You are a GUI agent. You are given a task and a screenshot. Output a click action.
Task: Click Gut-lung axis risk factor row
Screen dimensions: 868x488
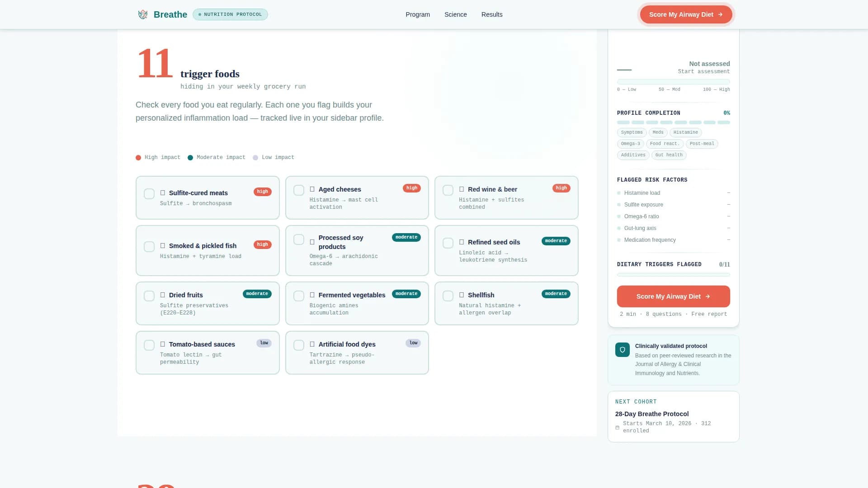(x=673, y=228)
